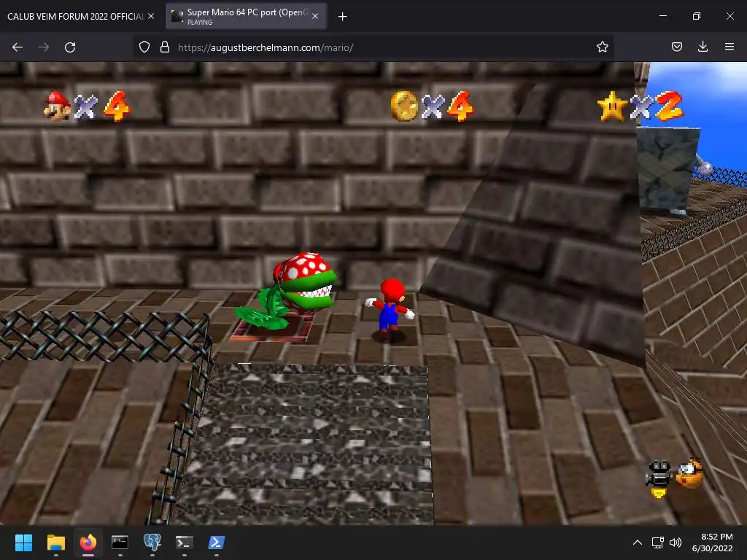Open the terminal taskbar icon
The image size is (747, 560).
(185, 542)
